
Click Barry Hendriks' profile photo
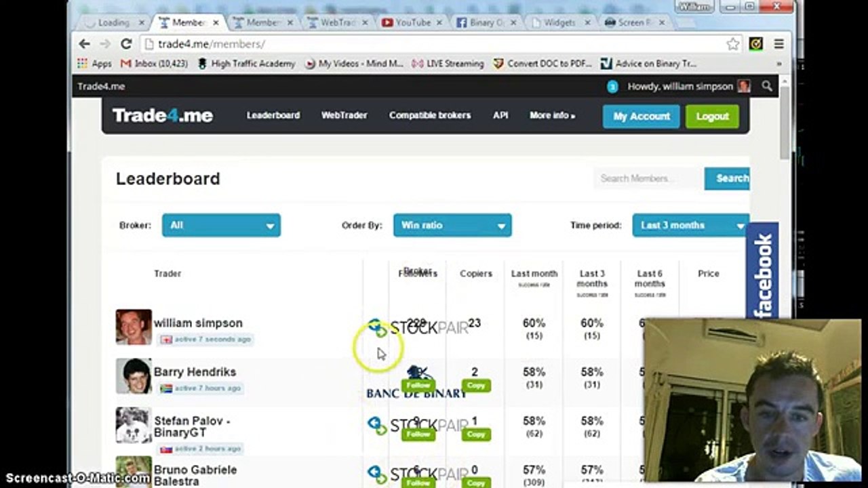coord(134,376)
